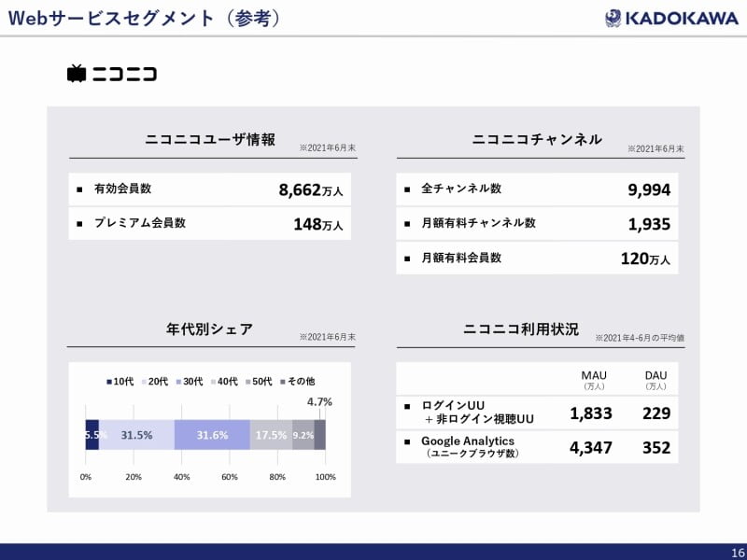Click the bullet beside 有効会員数

click(x=79, y=189)
